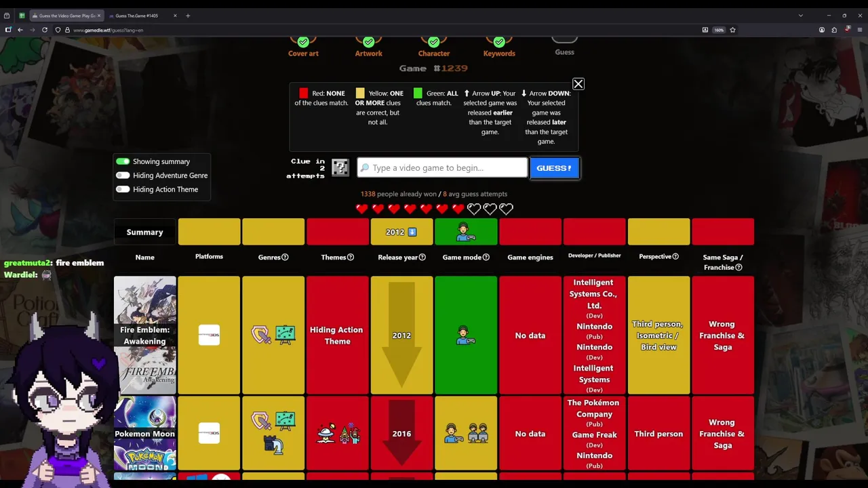Click the Pokemon Moon cover thumbnail
The height and width of the screenshot is (488, 868).
click(145, 433)
